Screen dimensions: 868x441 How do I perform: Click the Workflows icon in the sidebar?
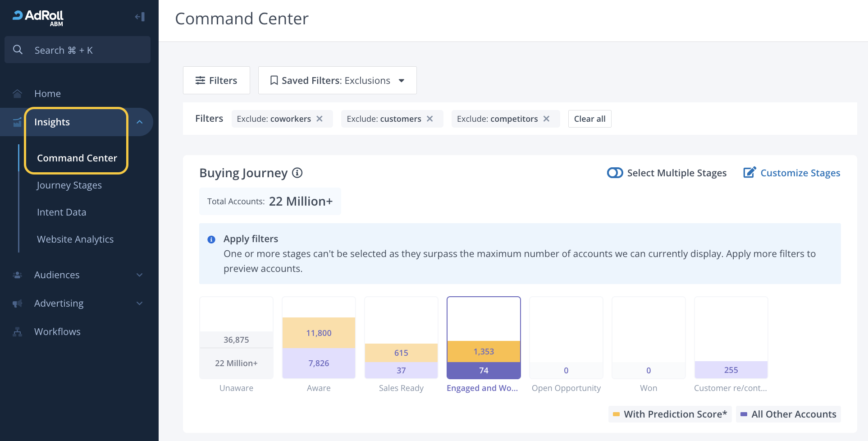point(18,332)
